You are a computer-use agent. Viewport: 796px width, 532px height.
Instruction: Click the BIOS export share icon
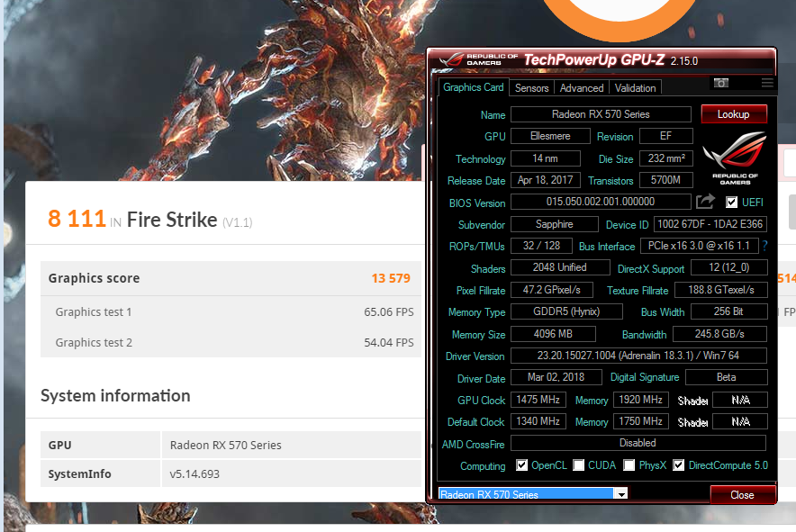click(705, 202)
